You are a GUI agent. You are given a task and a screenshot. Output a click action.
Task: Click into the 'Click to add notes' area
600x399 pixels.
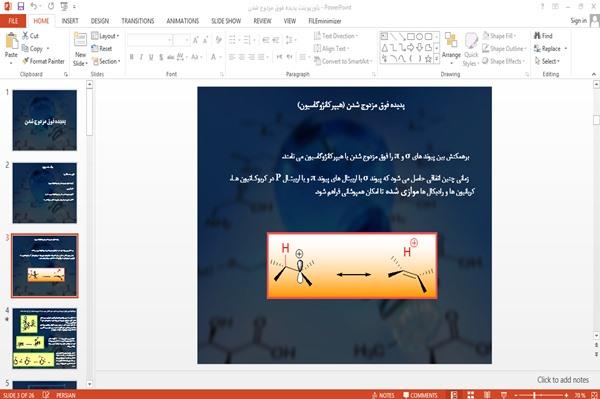pyautogui.click(x=563, y=380)
